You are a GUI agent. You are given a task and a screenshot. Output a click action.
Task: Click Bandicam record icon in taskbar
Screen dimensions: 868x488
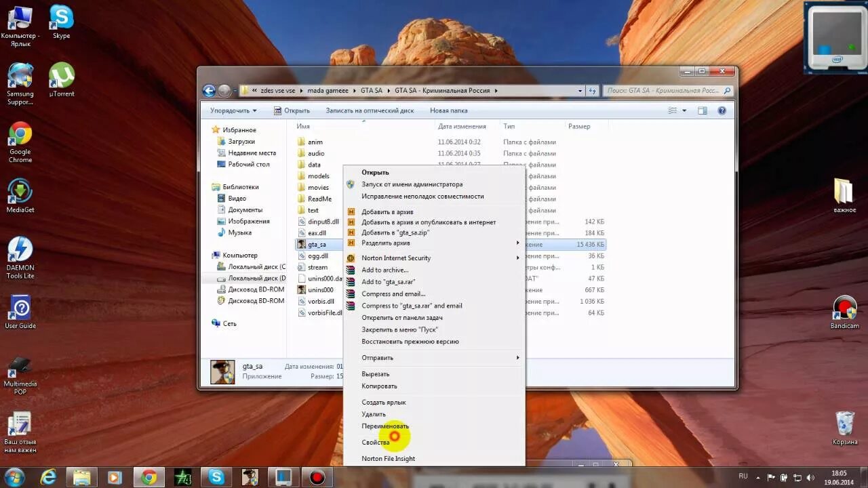(x=317, y=477)
